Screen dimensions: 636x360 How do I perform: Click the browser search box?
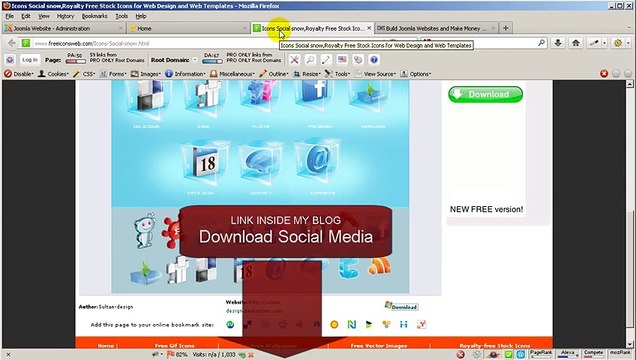click(x=484, y=43)
